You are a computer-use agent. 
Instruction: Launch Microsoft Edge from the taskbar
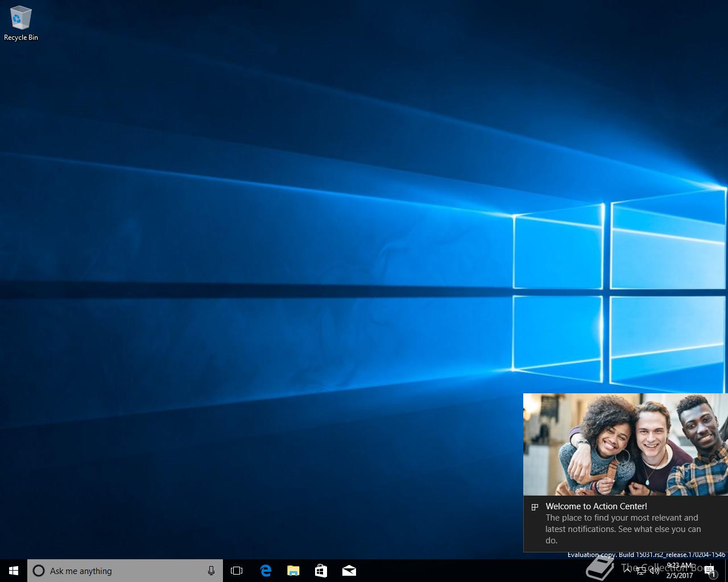pos(266,571)
